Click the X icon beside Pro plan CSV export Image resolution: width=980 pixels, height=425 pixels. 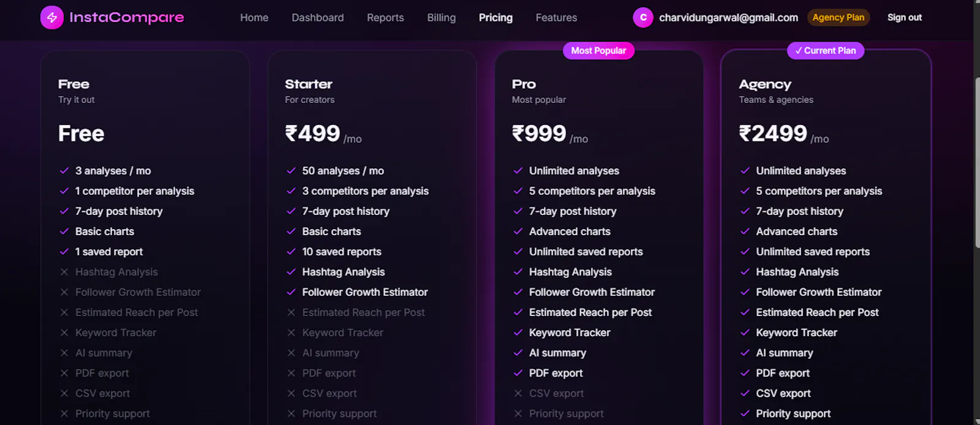coord(518,393)
